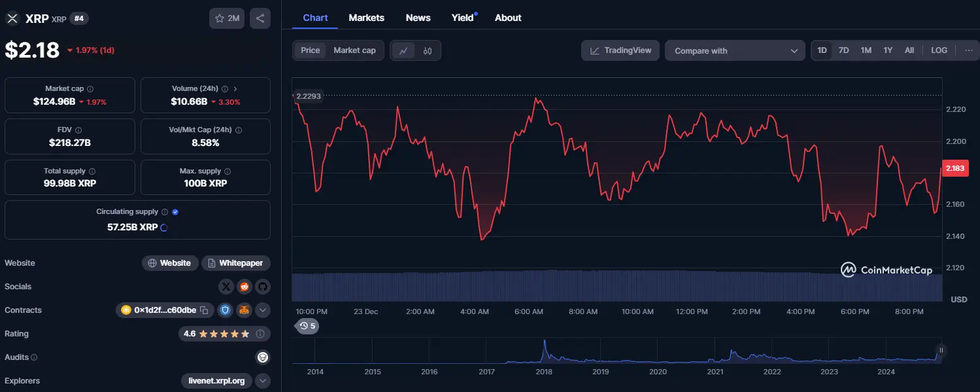Switch to the Yield tab
Screen dimensions: 980x392
(463, 18)
